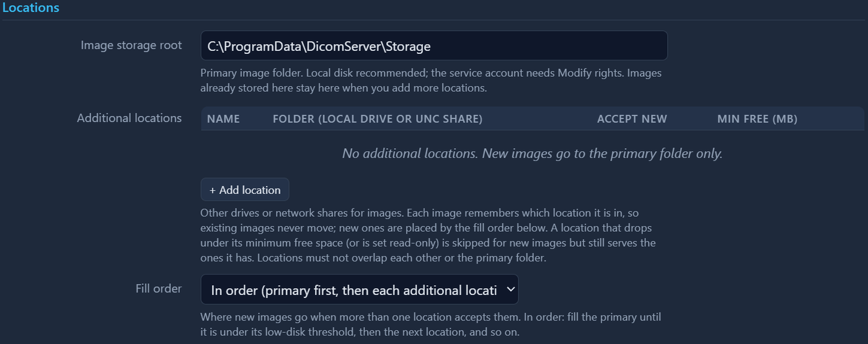Click the 'Fill order' label
Viewport: 868px width, 344px height.
pos(159,288)
